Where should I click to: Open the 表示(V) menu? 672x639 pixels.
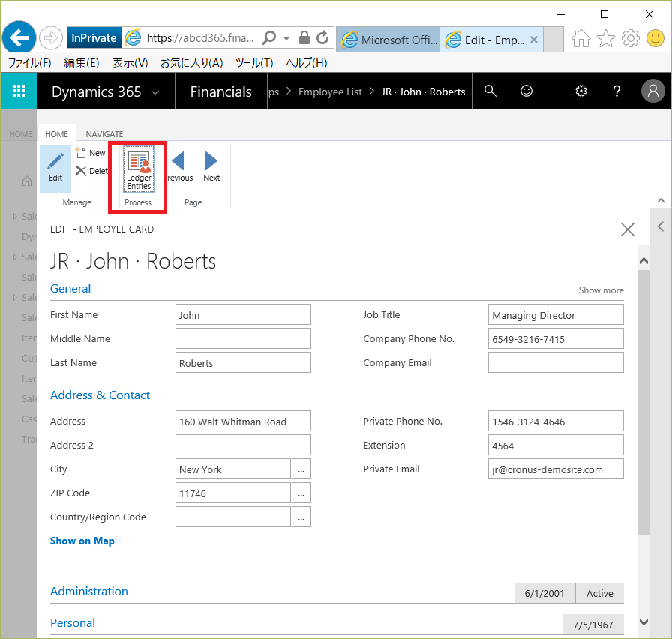click(x=130, y=63)
